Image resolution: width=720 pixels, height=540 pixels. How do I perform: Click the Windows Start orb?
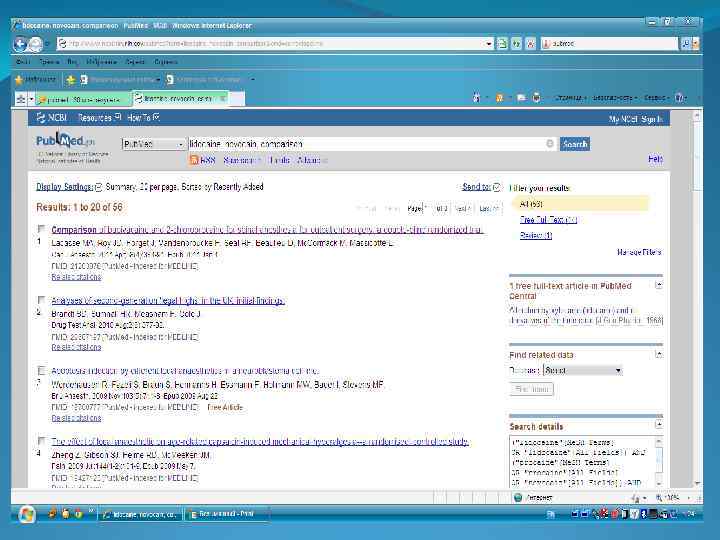click(27, 514)
